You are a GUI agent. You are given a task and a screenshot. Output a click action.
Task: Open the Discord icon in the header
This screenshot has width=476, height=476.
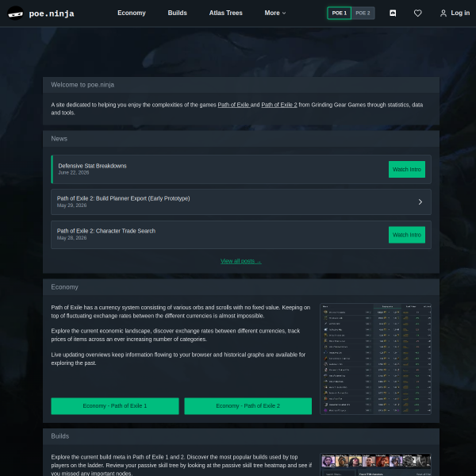393,13
